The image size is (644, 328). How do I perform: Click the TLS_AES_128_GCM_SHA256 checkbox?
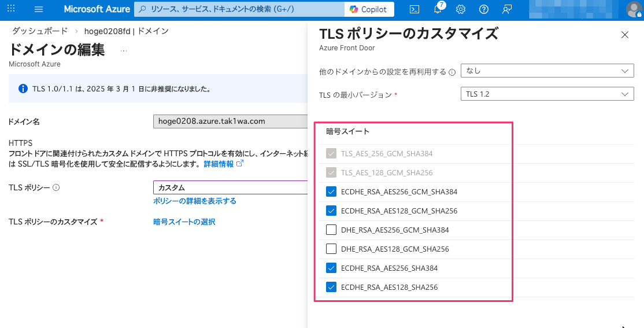pyautogui.click(x=331, y=172)
